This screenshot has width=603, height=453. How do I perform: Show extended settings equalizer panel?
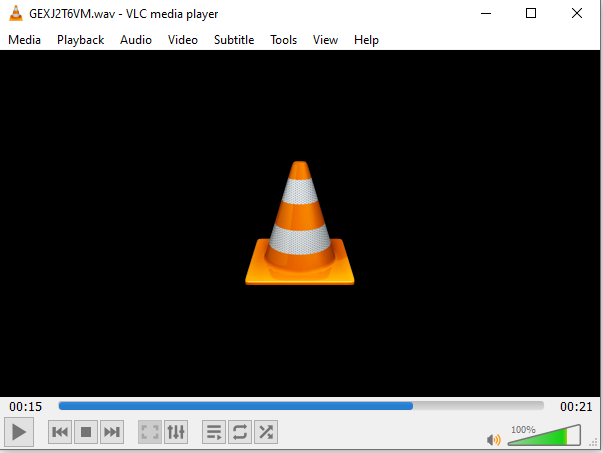tap(176, 432)
